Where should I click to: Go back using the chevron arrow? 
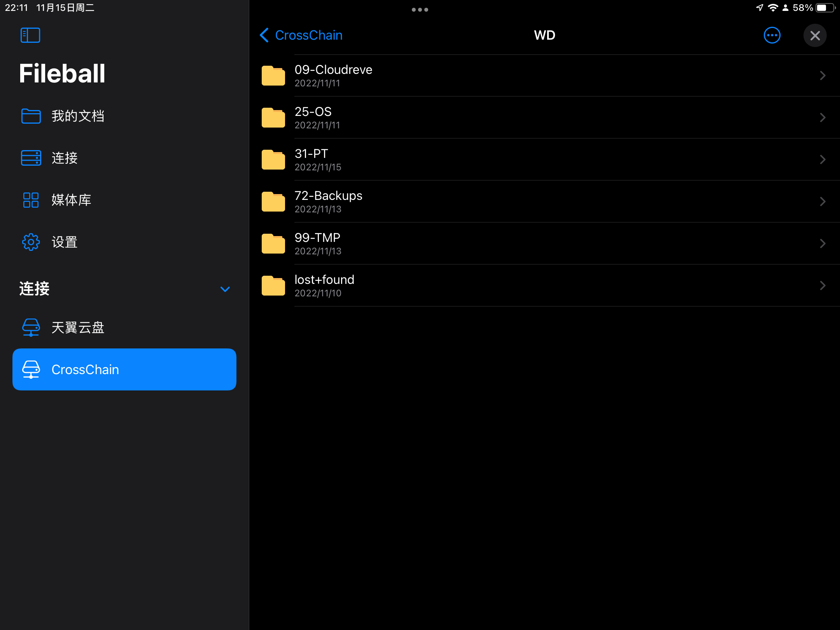[264, 35]
